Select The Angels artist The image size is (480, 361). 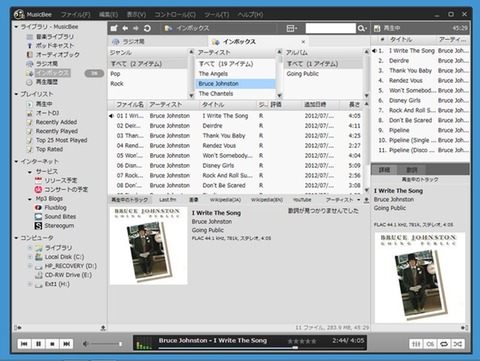235,74
